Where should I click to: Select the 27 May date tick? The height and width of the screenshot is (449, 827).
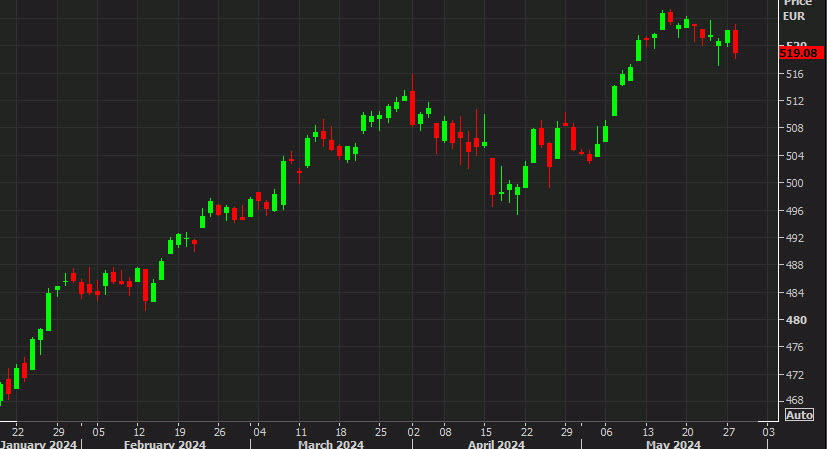[x=729, y=432]
